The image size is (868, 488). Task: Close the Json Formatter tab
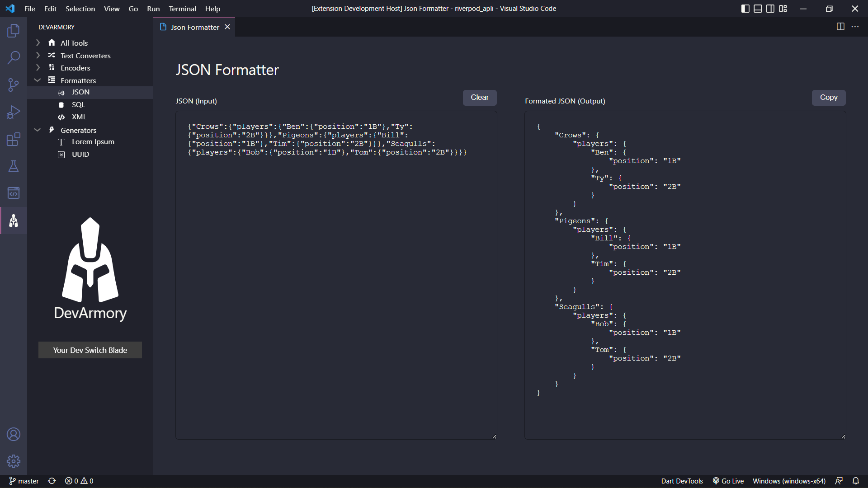tap(227, 27)
